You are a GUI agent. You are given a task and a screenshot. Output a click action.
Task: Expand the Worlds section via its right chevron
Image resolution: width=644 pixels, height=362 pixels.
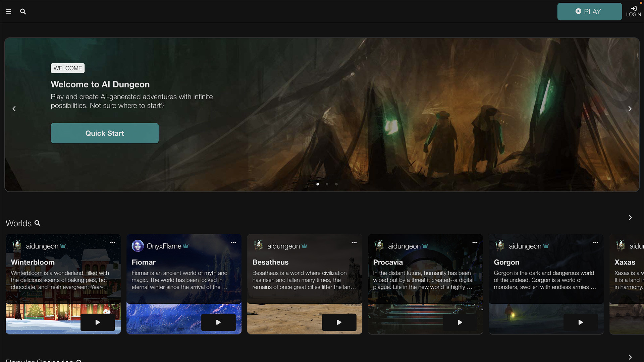(630, 218)
